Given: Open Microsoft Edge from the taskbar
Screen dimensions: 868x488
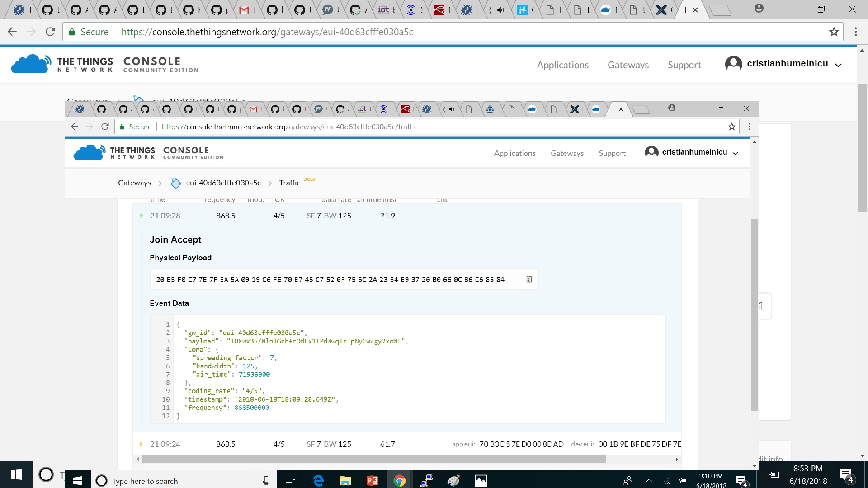Looking at the screenshot, I should 318,481.
